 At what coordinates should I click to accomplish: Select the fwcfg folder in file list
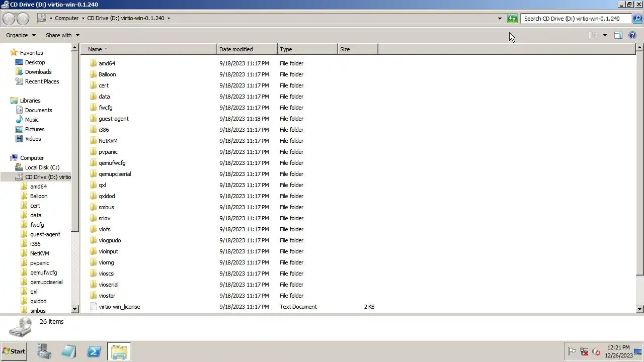click(x=105, y=108)
